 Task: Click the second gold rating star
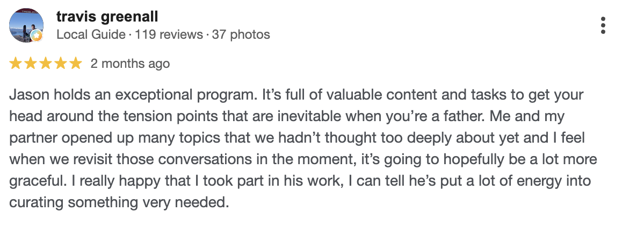[31, 64]
